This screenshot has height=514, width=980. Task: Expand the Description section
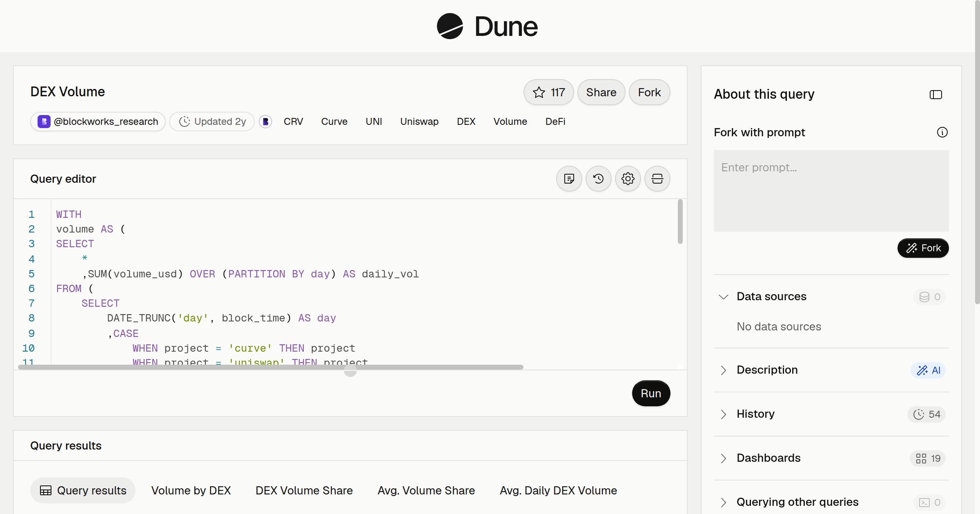coord(723,370)
